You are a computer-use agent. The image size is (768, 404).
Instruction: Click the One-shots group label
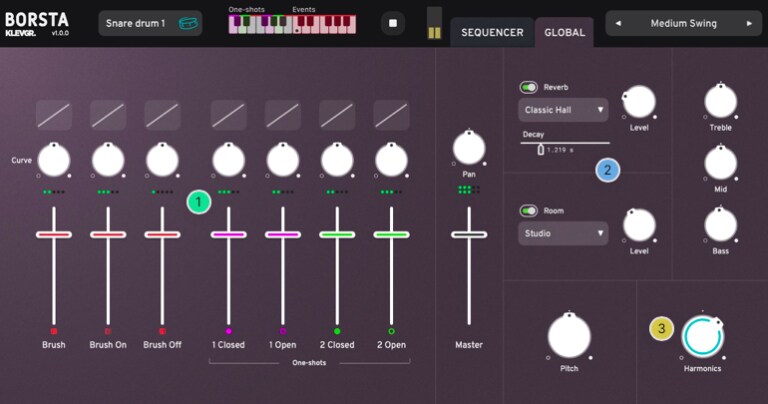point(309,363)
